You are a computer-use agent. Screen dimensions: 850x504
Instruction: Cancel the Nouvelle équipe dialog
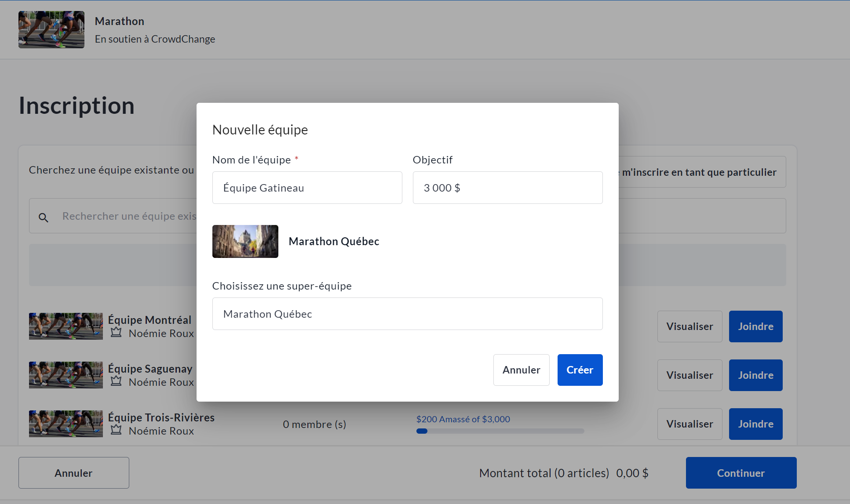(521, 370)
